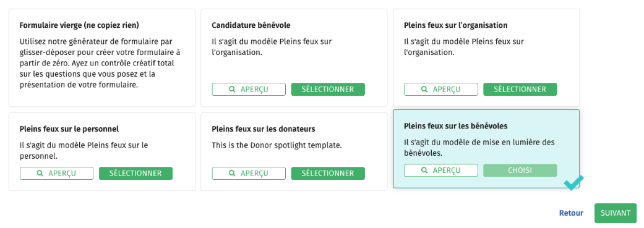
Task: Open Aperçu for Pleins feux sur les donateurs
Action: click(249, 174)
